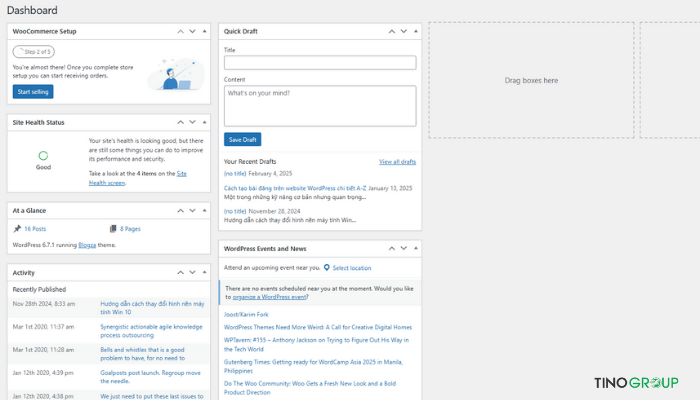This screenshot has height=400, width=700.
Task: Move WordPress Events and News down
Action: 404,248
